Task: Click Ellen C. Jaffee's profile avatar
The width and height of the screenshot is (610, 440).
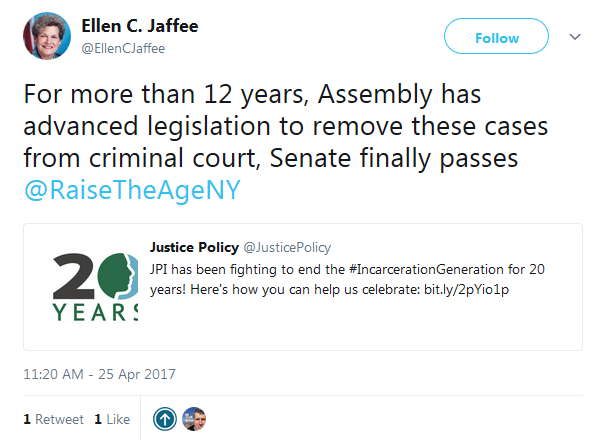Action: pos(45,39)
